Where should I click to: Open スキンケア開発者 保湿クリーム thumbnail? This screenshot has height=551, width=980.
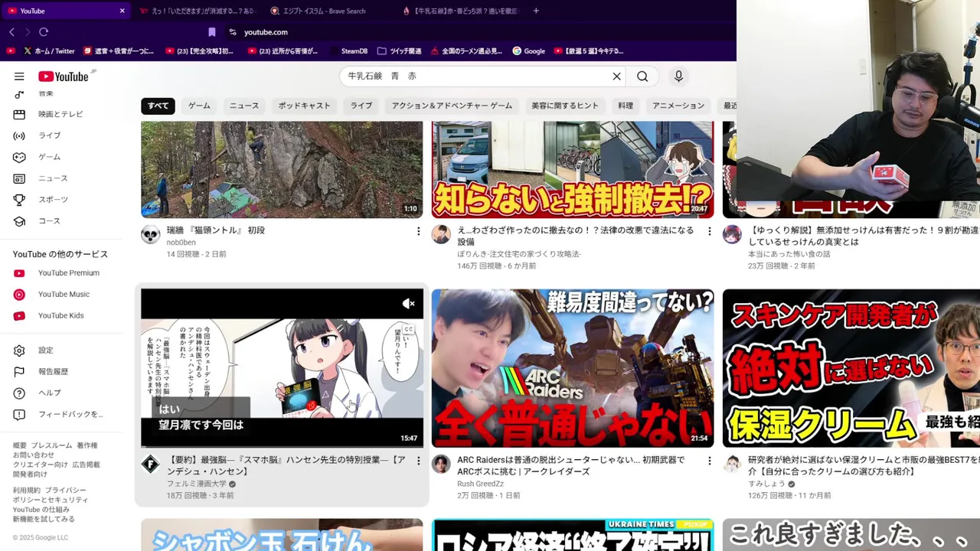coord(851,368)
